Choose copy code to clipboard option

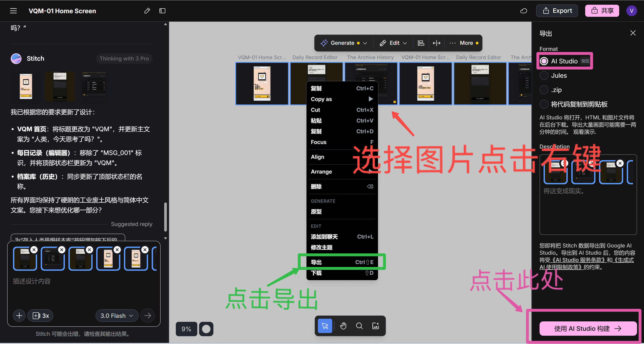click(x=544, y=104)
